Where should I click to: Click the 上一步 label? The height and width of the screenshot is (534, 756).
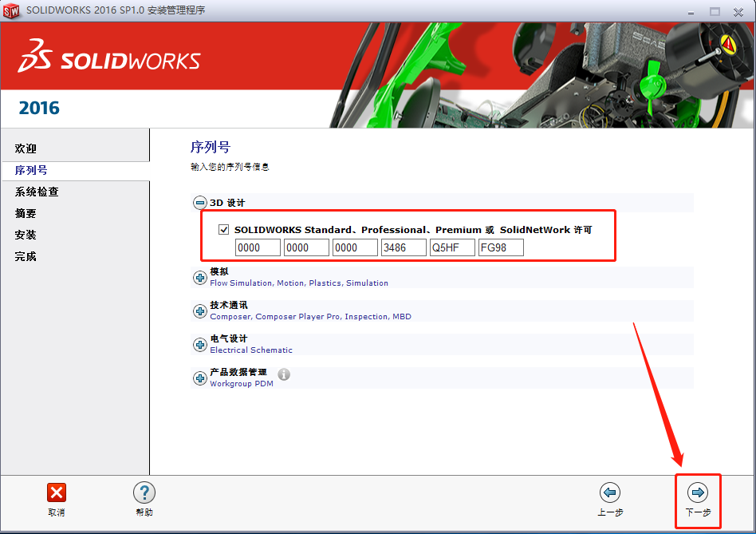610,512
